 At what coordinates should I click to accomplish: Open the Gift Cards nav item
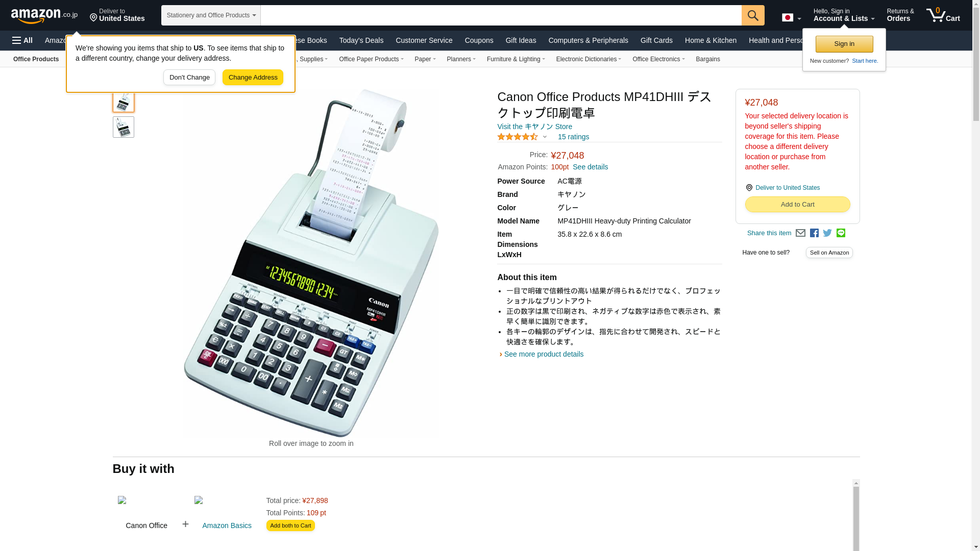tap(656, 40)
